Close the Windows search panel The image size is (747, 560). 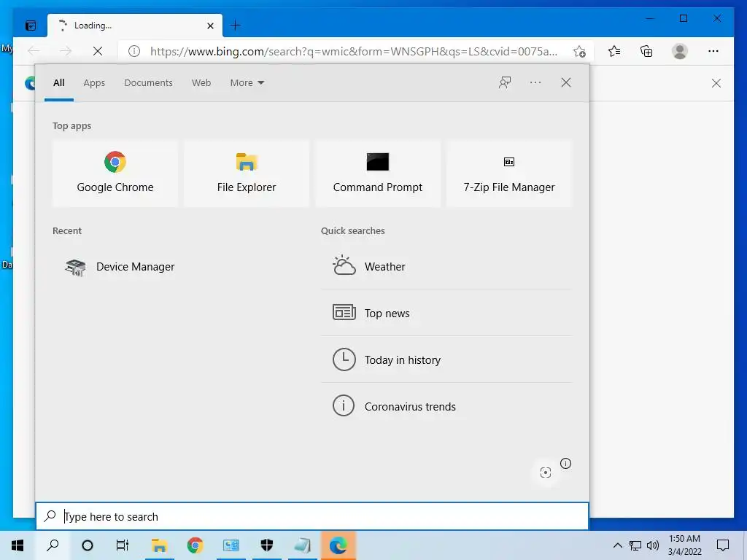566,82
